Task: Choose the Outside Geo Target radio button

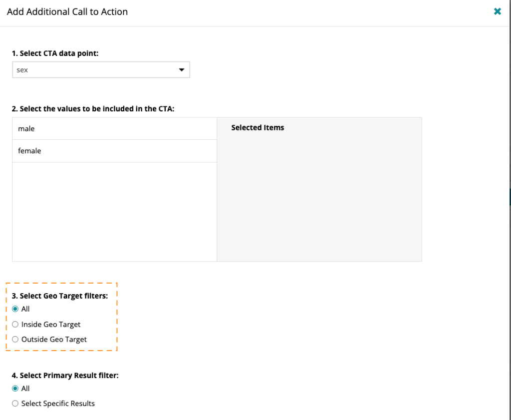Action: 15,340
